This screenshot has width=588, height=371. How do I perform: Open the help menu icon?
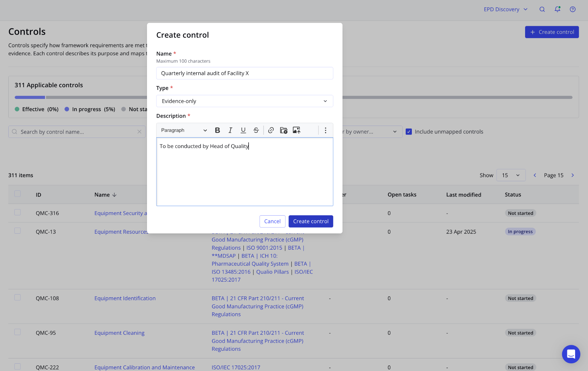pos(573,9)
